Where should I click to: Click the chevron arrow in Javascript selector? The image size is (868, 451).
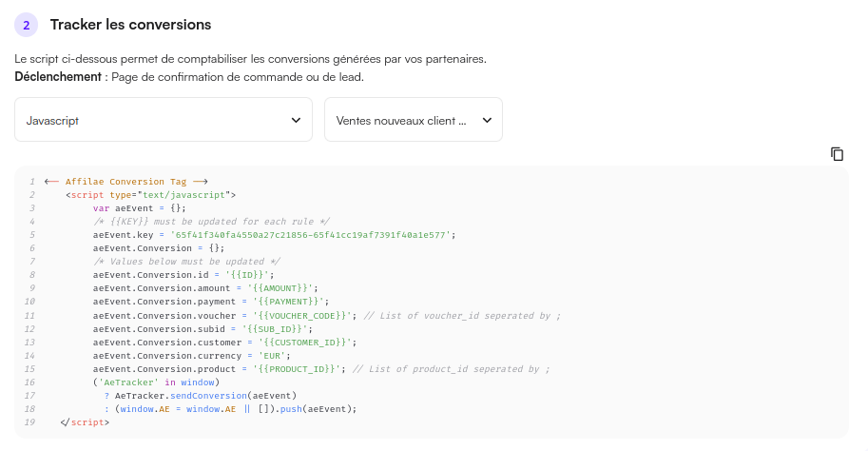tap(295, 120)
